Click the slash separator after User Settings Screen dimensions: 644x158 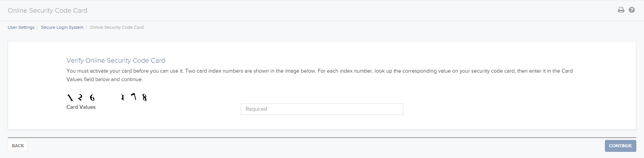click(x=37, y=27)
